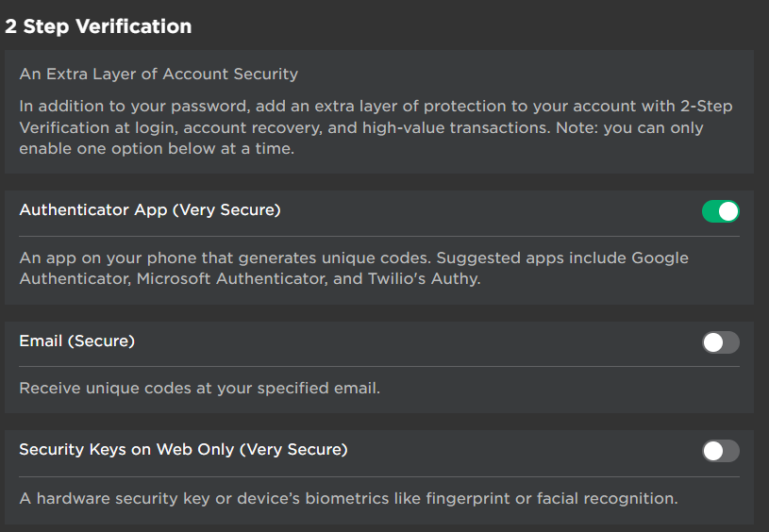The image size is (769, 532).
Task: Click the Twilio's Authy text mention
Action: click(x=425, y=278)
